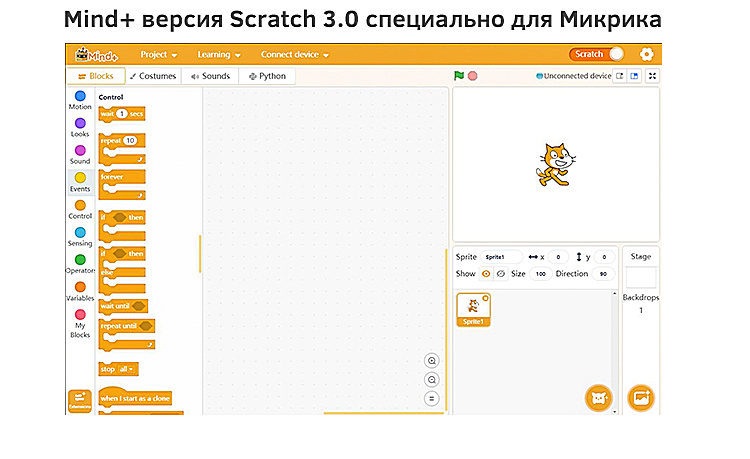750x459 pixels.
Task: Select the Sound block category
Action: coord(80,155)
